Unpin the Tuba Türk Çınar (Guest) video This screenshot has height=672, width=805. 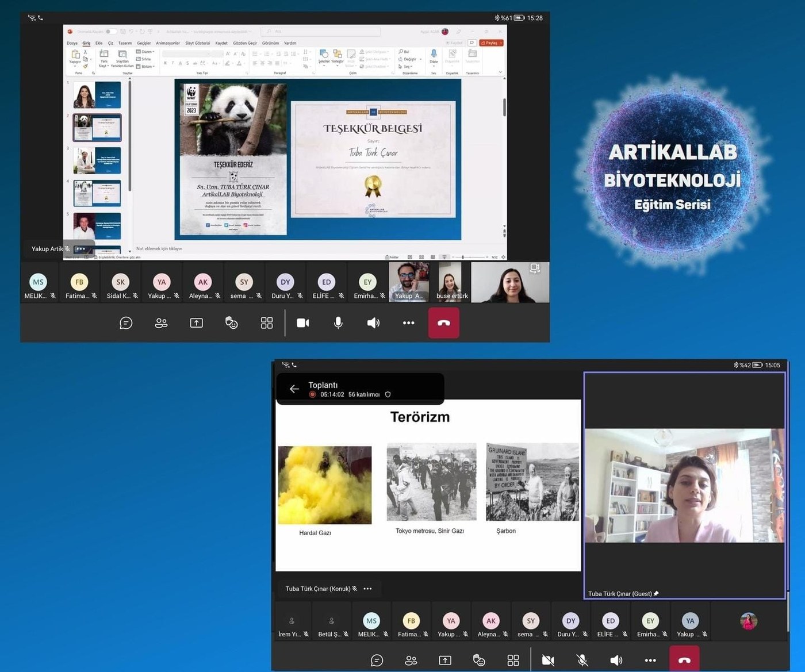tap(656, 594)
